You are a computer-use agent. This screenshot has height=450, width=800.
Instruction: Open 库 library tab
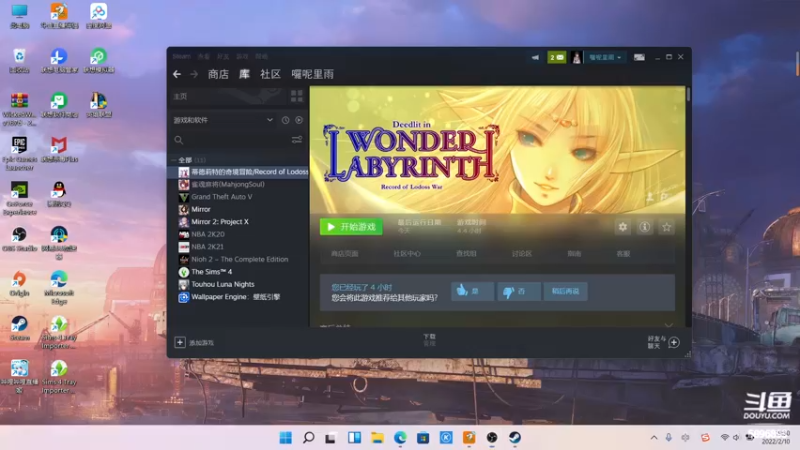point(244,74)
